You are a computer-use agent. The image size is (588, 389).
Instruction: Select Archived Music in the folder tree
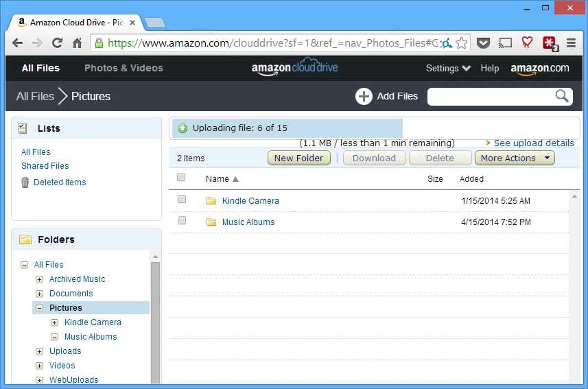point(78,279)
